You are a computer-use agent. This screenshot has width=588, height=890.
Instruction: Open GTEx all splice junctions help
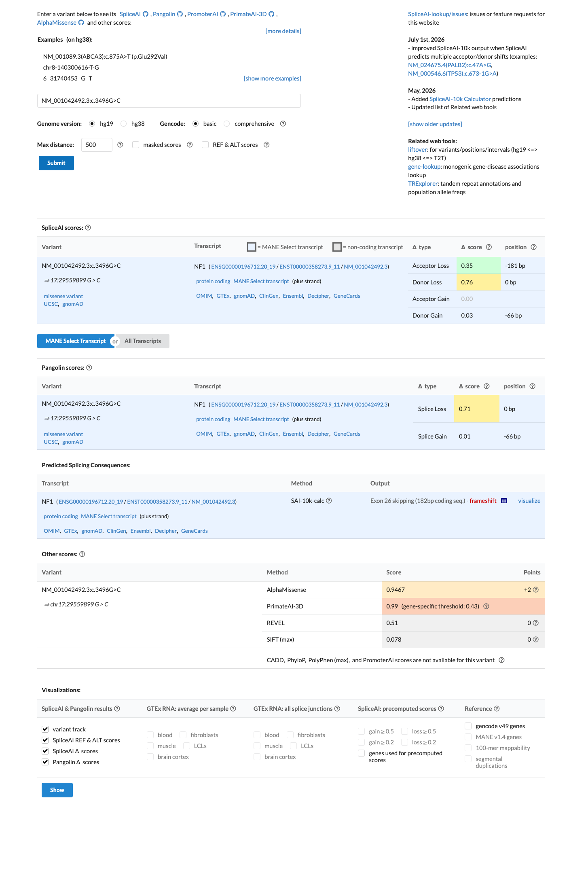click(337, 709)
